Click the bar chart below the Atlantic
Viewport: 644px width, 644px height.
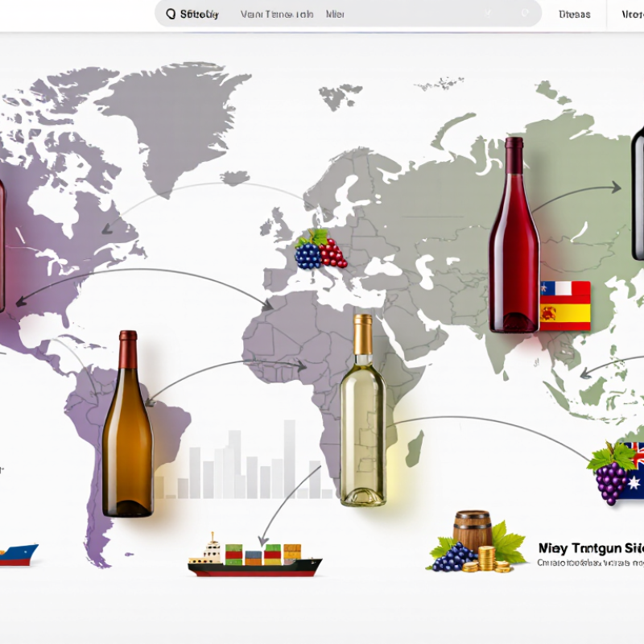tap(242, 460)
